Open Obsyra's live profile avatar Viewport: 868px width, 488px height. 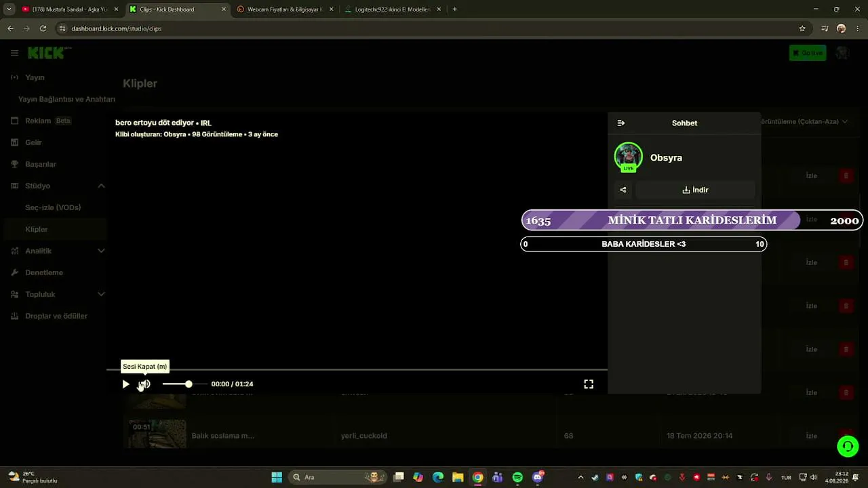(628, 157)
